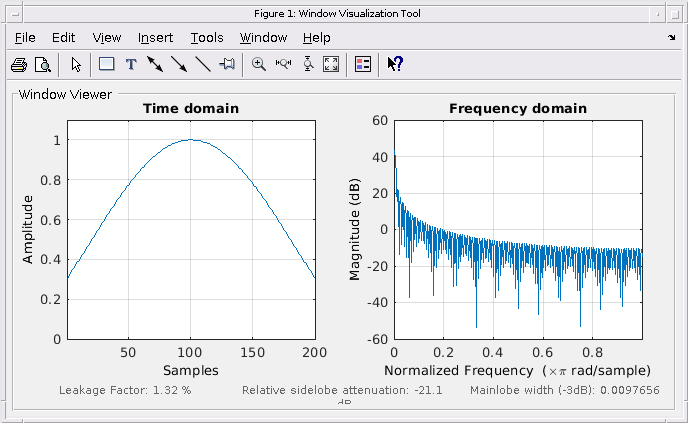The height and width of the screenshot is (423, 688).
Task: Open the Edit menu
Action: click(63, 38)
